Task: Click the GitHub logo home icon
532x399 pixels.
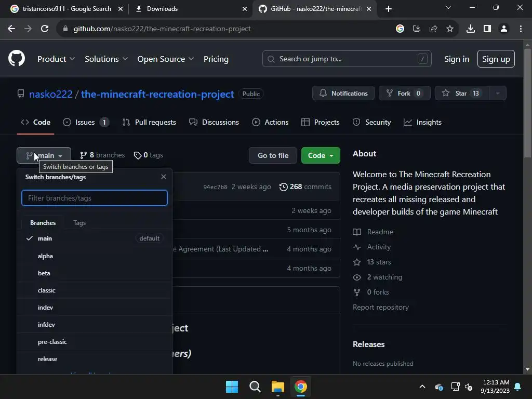Action: point(17,58)
